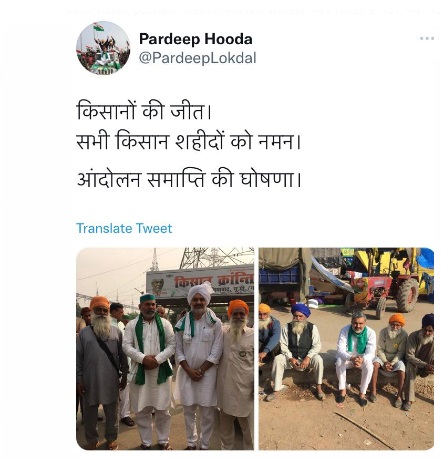Open the @PardeepLokdal handle link
This screenshot has width=441, height=459.
tap(197, 58)
